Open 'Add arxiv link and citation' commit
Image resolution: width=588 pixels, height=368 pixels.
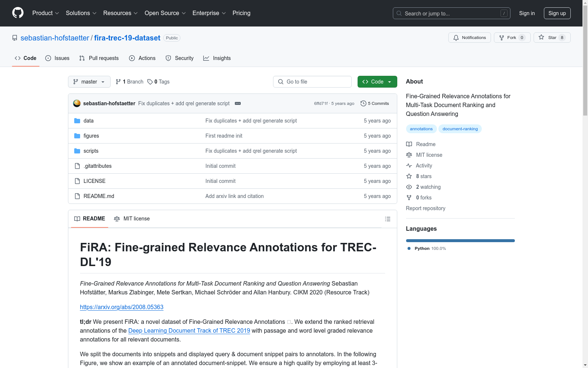(234, 196)
